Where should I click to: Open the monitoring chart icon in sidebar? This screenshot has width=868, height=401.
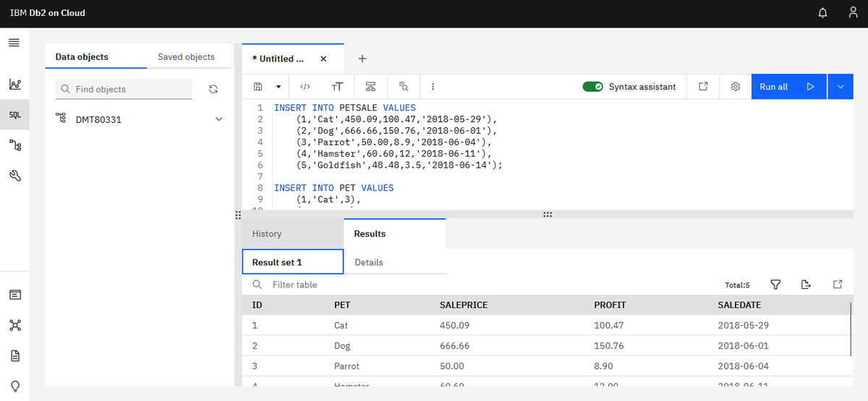click(14, 84)
